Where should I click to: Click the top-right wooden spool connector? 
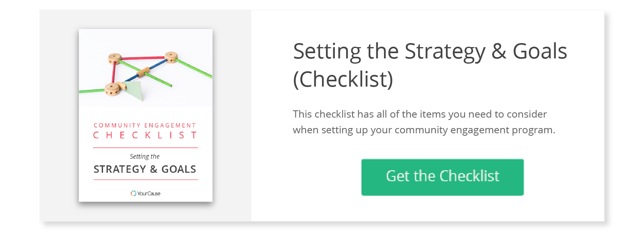(x=171, y=57)
